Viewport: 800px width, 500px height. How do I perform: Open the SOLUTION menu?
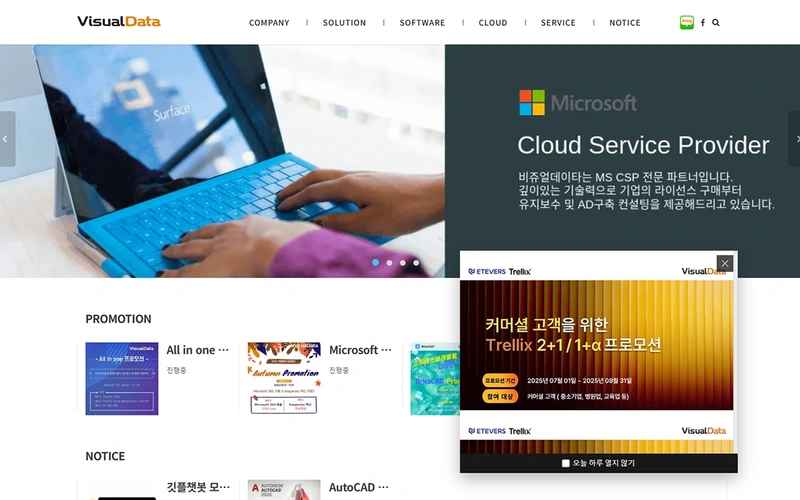(344, 22)
